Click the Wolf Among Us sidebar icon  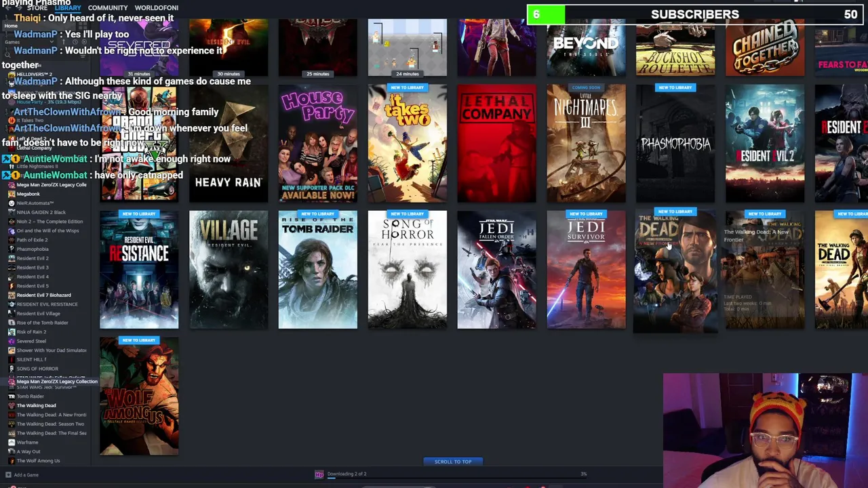tap(12, 460)
